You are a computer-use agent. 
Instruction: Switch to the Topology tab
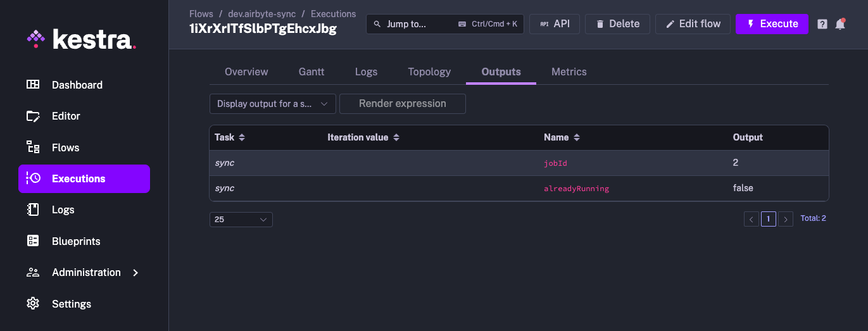point(429,72)
